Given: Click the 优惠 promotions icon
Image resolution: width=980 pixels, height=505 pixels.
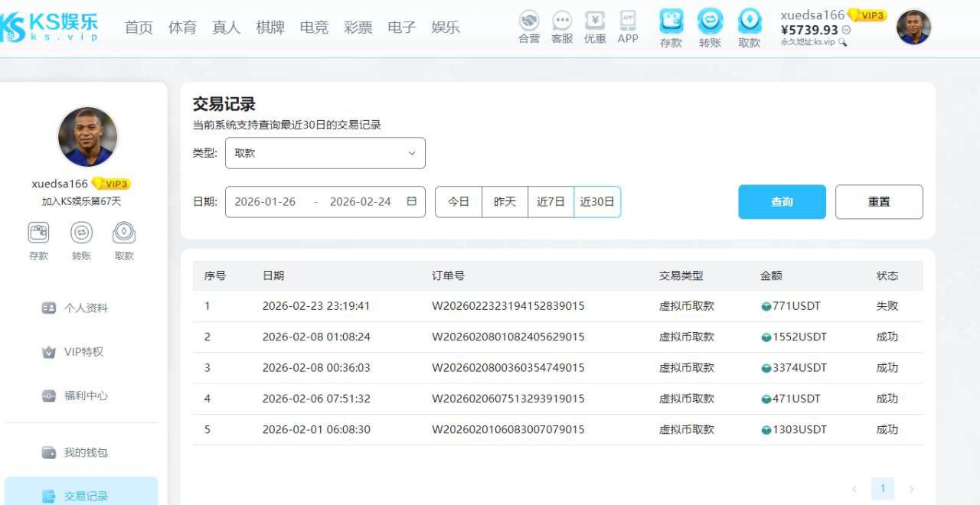Looking at the screenshot, I should [595, 21].
